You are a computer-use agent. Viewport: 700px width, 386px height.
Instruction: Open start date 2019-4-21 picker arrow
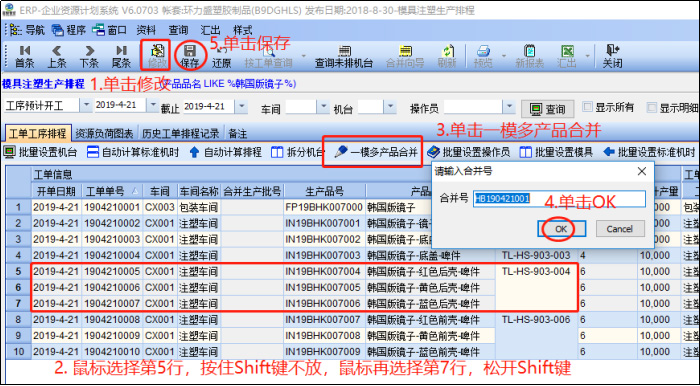click(153, 106)
